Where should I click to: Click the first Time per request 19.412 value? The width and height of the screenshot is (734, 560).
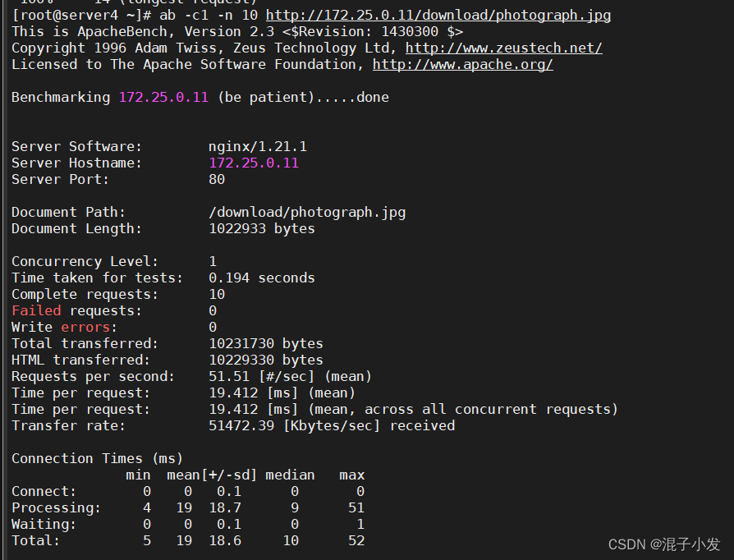(233, 392)
